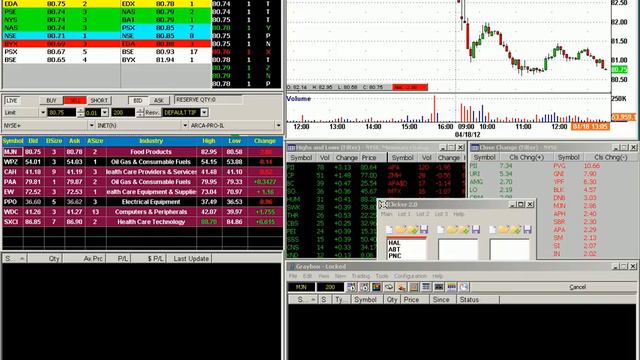Image resolution: width=640 pixels, height=360 pixels.
Task: Save Clicker's middle list with floppy icon
Action: click(x=476, y=230)
